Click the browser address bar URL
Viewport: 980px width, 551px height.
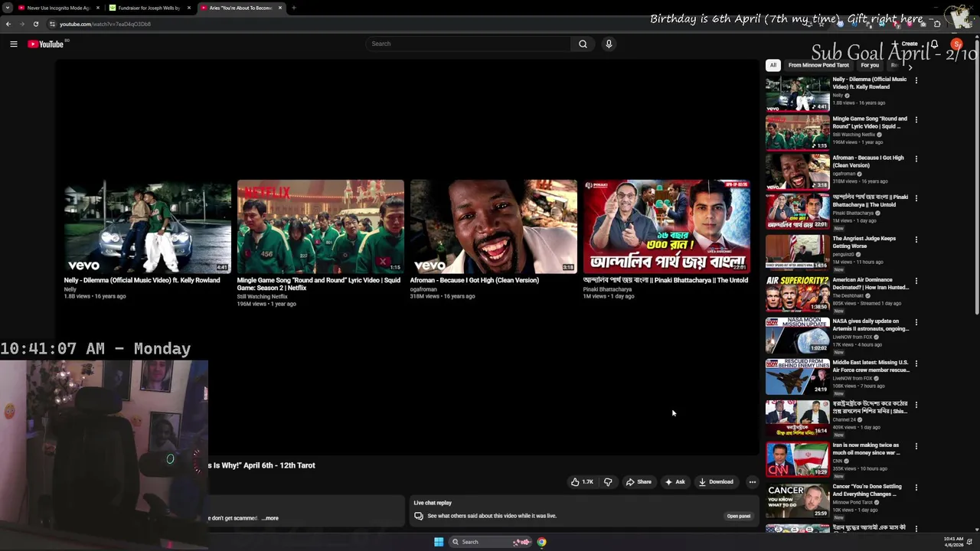[105, 24]
